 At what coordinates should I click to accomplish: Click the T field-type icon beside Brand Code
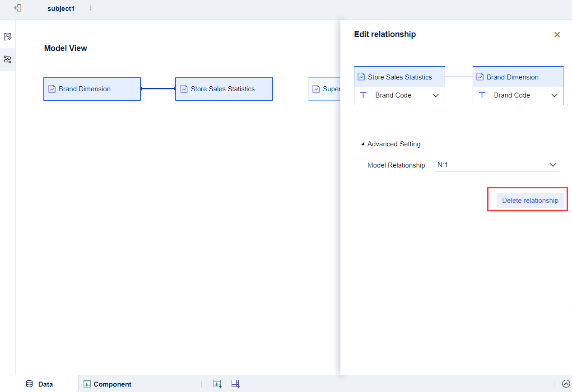(363, 95)
